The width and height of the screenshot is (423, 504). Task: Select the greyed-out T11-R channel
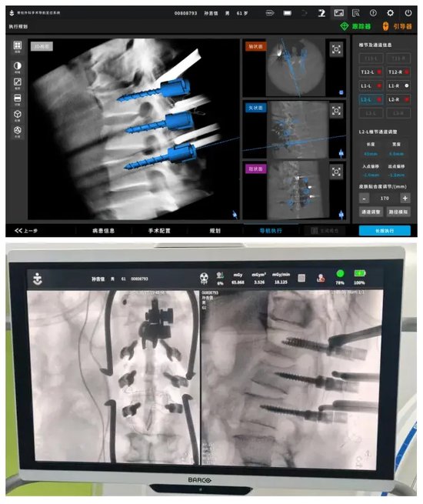(398, 58)
